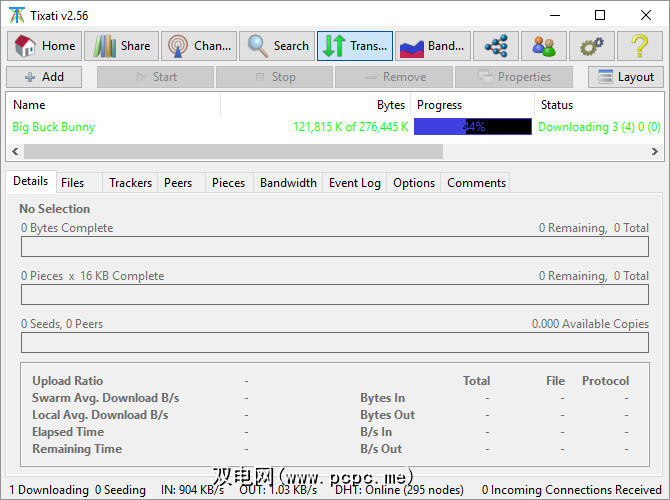
Task: Click 'DHT: Online (295 nodes)' status entry
Action: pyautogui.click(x=399, y=490)
